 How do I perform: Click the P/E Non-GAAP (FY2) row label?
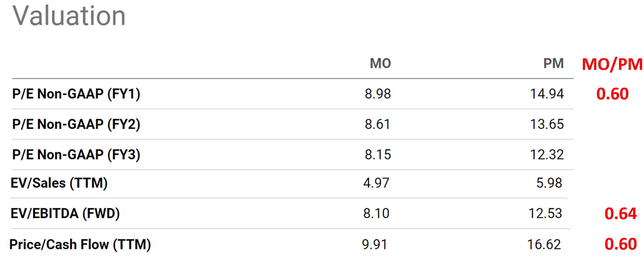[76, 125]
